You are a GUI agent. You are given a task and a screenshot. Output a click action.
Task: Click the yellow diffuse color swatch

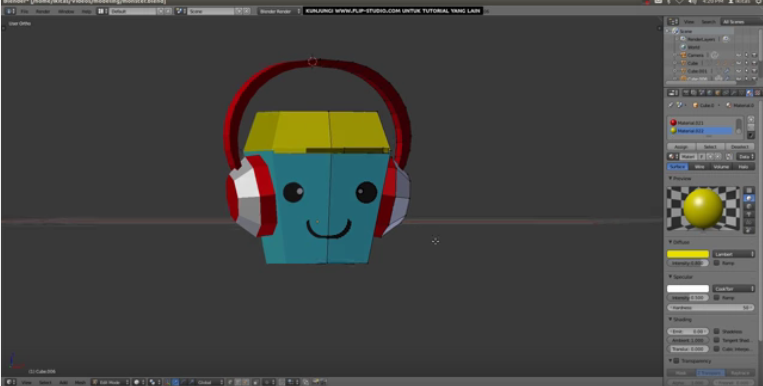click(x=688, y=254)
